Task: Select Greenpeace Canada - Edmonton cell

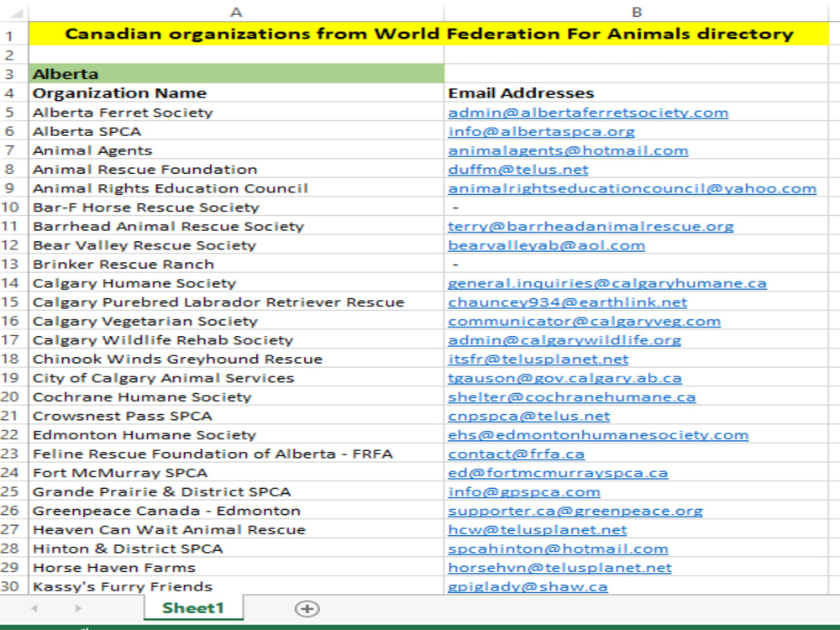Action: [x=236, y=511]
